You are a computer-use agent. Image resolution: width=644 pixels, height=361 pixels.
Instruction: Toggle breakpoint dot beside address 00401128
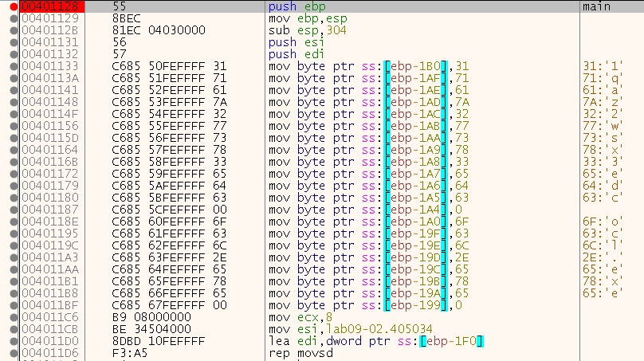click(x=14, y=6)
